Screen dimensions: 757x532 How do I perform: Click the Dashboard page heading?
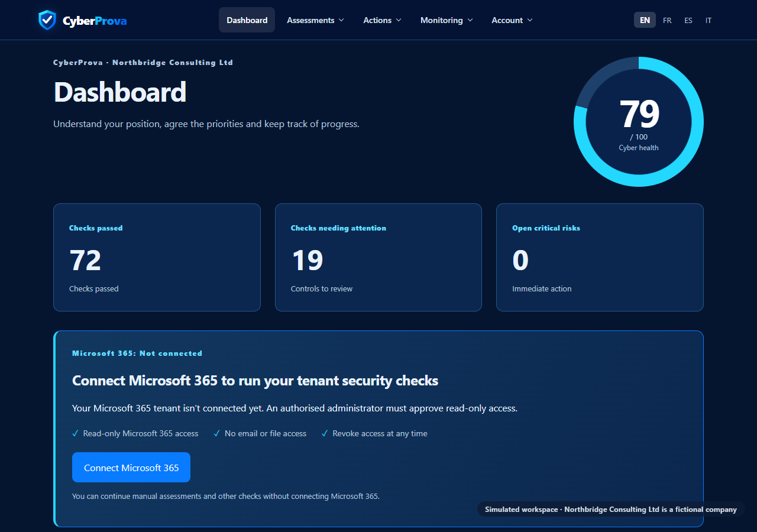click(x=120, y=92)
